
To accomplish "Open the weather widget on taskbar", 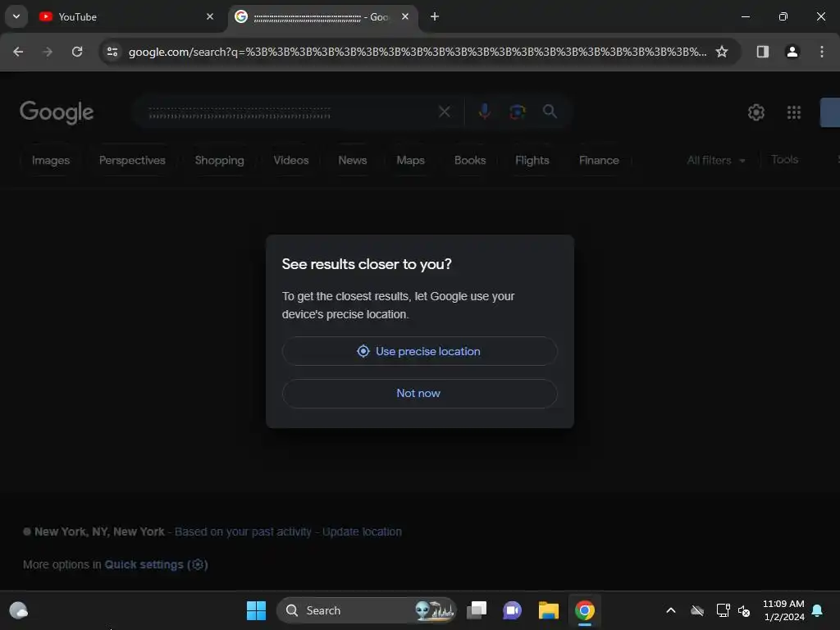I will [x=19, y=610].
